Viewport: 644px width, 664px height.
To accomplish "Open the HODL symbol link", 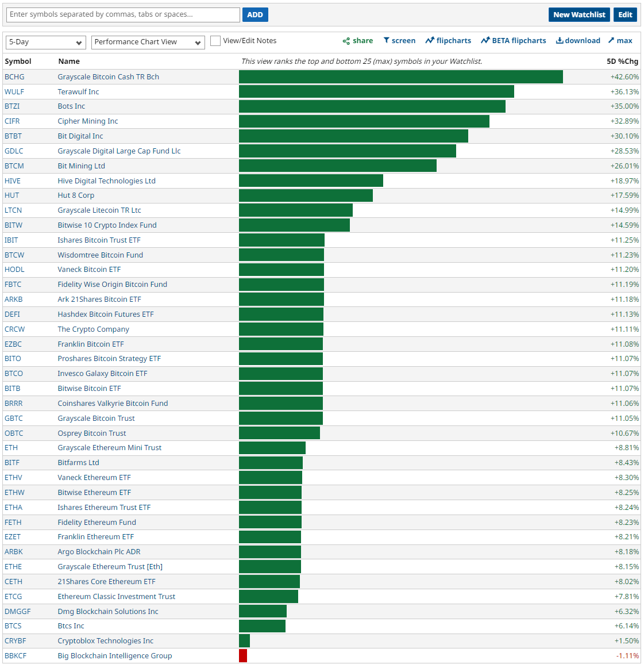I will [x=14, y=269].
